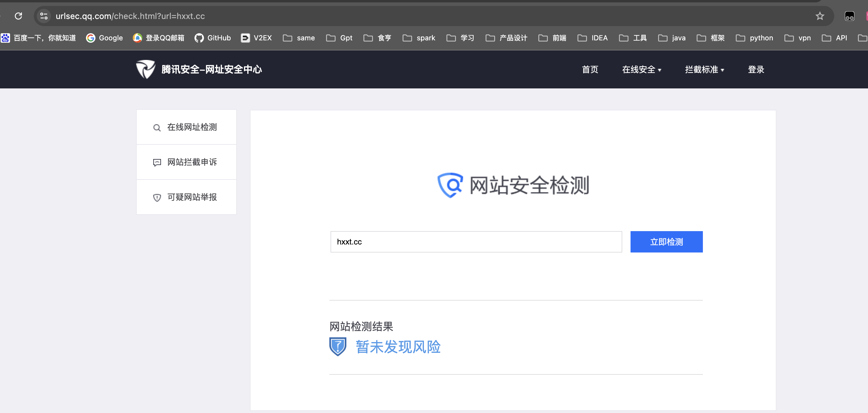Expand the 在线安全 dropdown menu
Screen dimensions: 868x413
[x=641, y=69]
